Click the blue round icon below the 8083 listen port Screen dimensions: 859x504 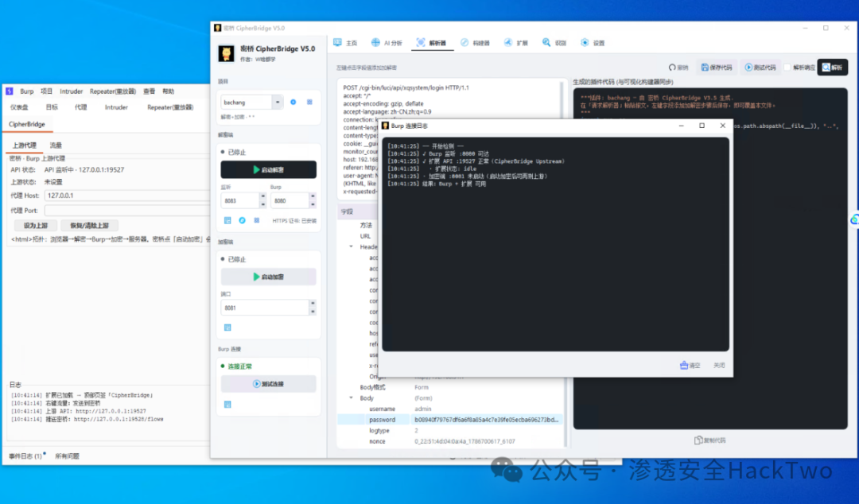pos(242,220)
